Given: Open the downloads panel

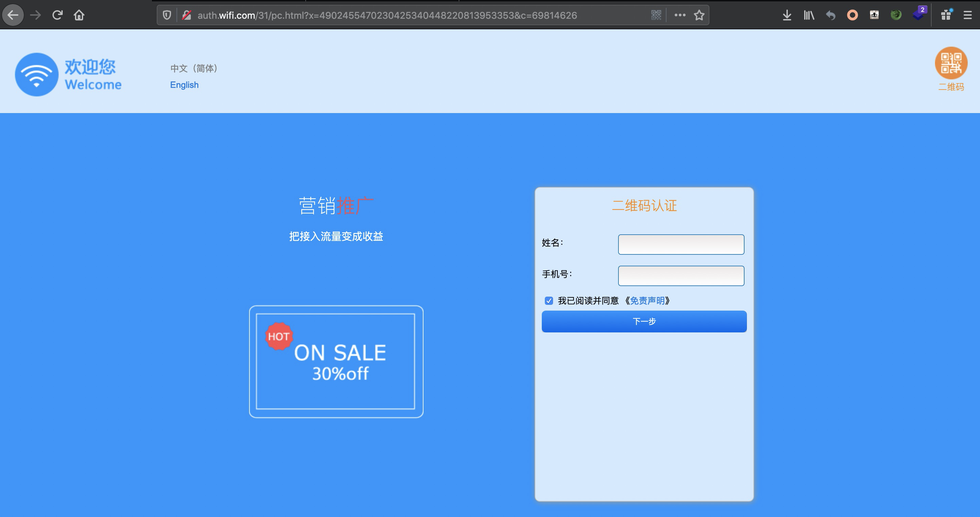Looking at the screenshot, I should [787, 15].
